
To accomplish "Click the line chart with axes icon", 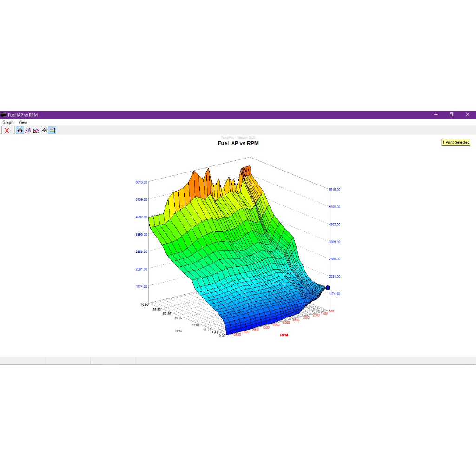I will point(36,131).
